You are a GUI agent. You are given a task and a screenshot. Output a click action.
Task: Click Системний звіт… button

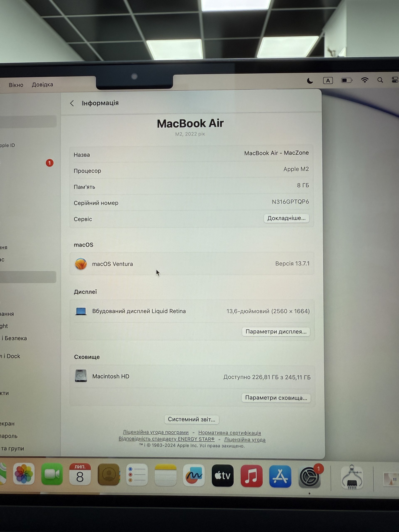point(192,419)
